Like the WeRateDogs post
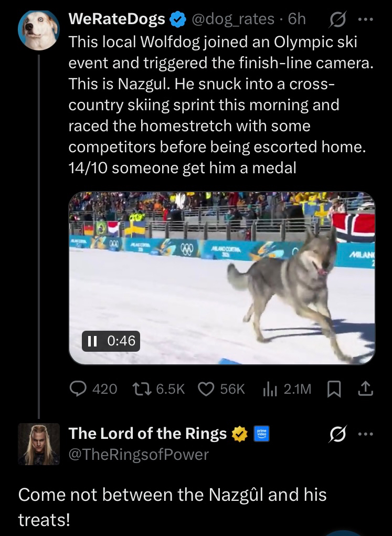Viewport: 392px width, 536px height. (x=206, y=388)
